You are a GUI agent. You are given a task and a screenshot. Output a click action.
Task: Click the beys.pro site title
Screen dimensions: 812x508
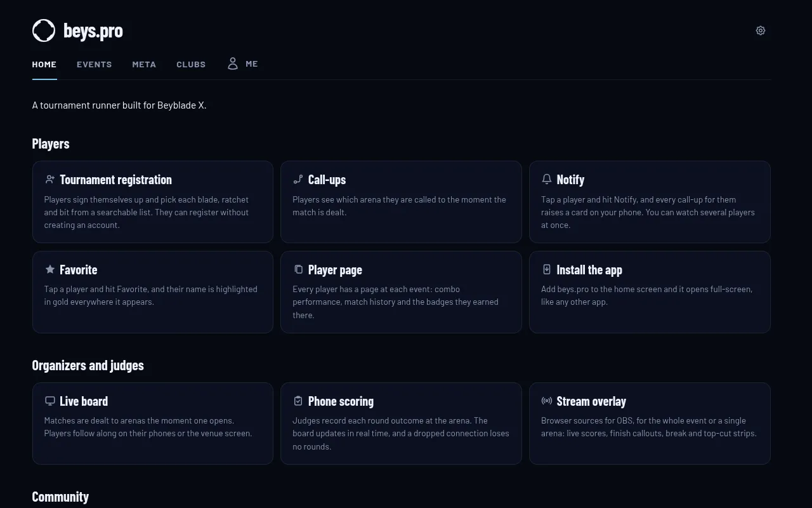pyautogui.click(x=93, y=30)
